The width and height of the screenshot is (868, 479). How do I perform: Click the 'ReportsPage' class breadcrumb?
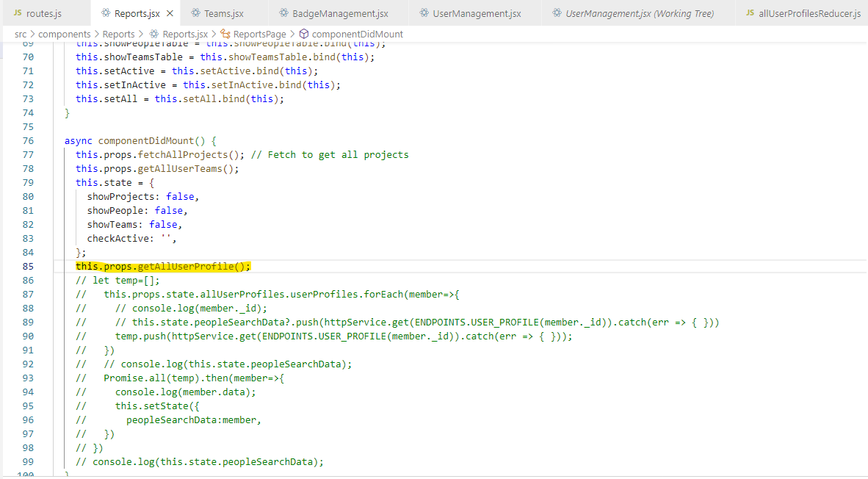pos(260,35)
